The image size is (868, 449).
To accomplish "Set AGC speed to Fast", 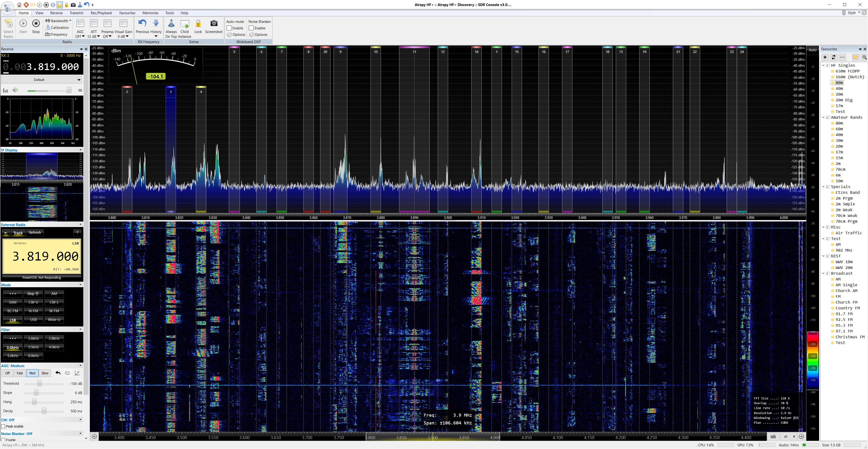I will click(20, 373).
